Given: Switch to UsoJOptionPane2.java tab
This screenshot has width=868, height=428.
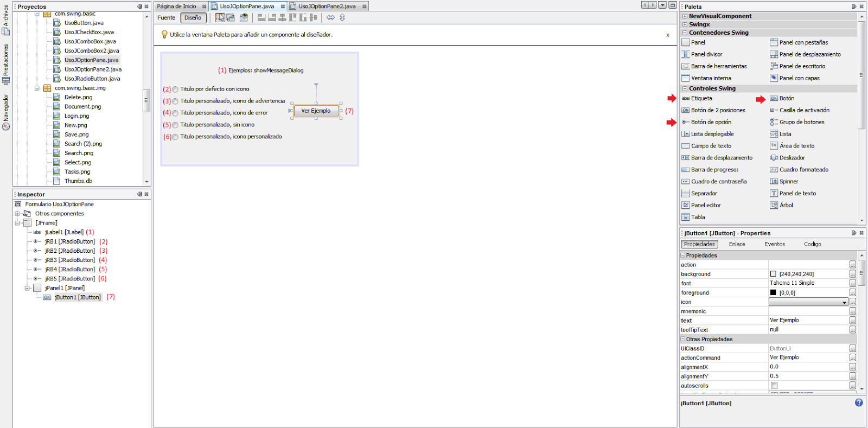Looking at the screenshot, I should tap(327, 7).
